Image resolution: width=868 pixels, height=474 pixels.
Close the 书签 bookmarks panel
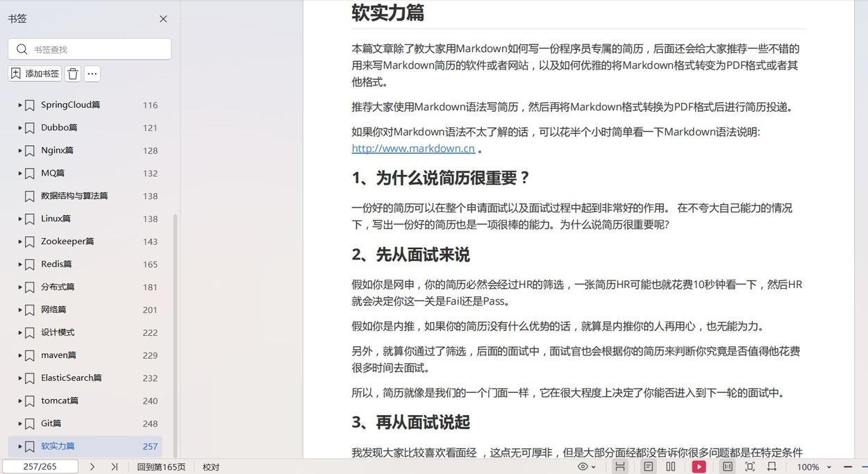163,19
